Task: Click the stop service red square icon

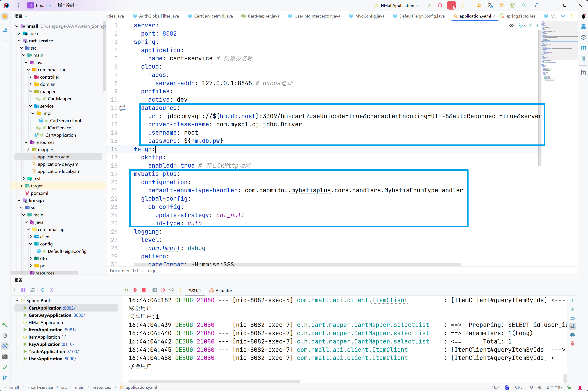Action: [144, 290]
